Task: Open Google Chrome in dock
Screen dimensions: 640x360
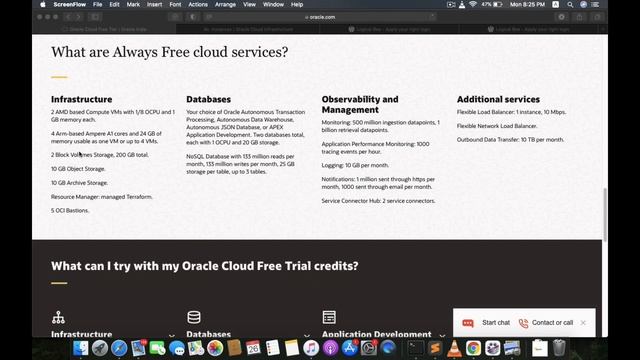Action: point(473,348)
